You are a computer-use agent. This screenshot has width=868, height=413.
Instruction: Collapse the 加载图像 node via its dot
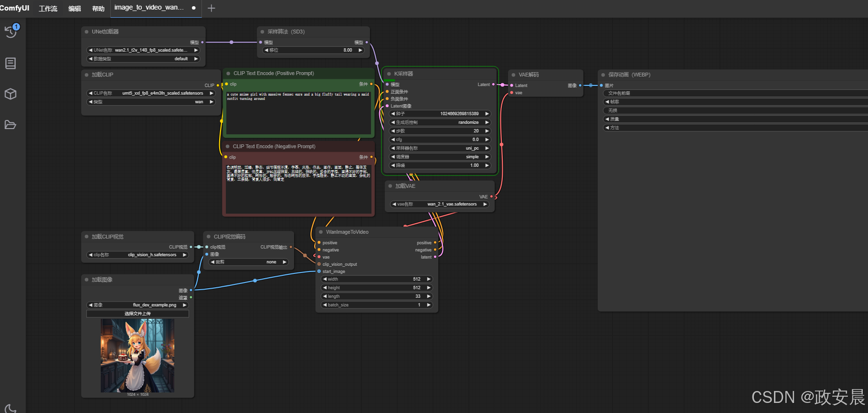pyautogui.click(x=86, y=280)
